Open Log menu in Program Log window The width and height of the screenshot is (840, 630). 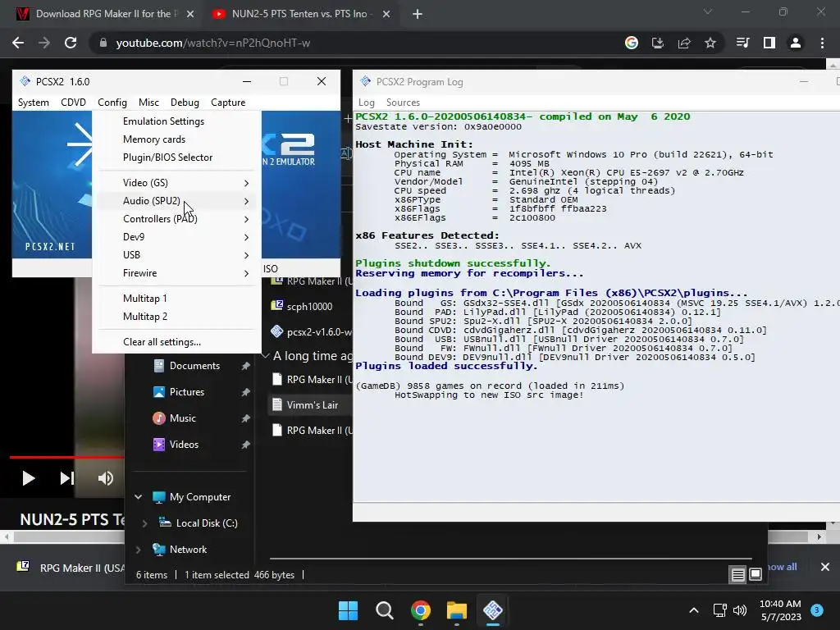[x=367, y=103]
